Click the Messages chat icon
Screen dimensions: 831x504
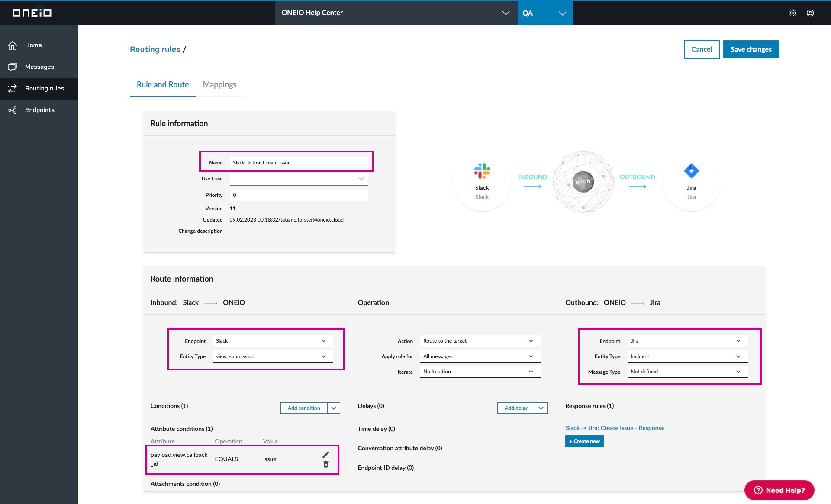coord(13,67)
